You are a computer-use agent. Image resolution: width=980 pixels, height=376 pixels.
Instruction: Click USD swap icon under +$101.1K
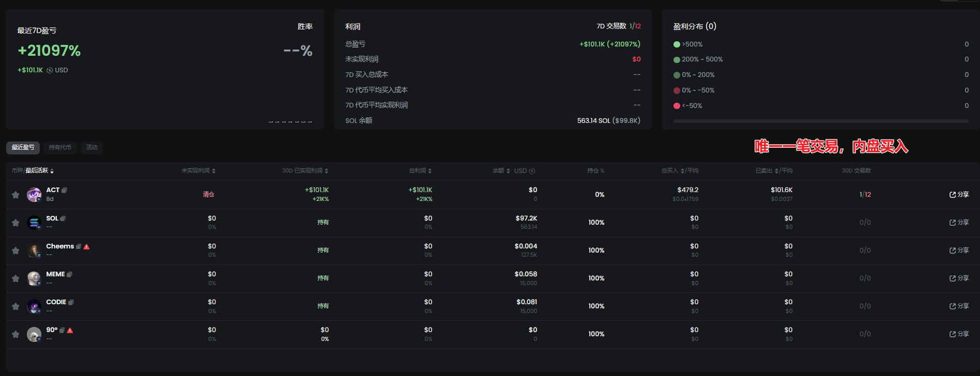point(50,70)
